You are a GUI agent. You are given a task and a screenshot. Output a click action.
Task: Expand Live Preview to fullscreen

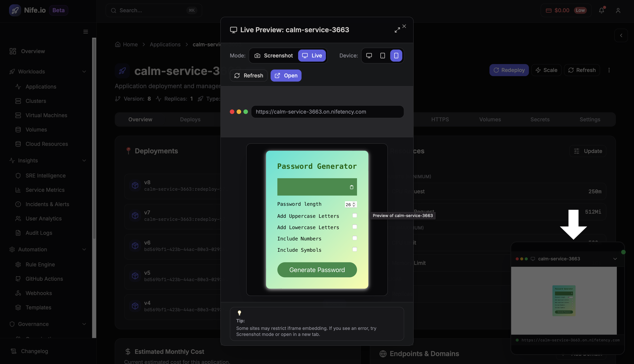[397, 30]
